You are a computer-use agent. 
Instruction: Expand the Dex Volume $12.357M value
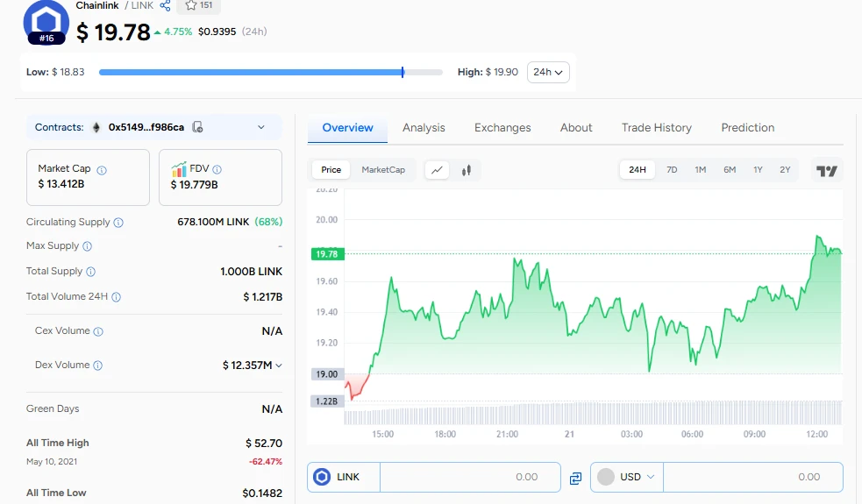pos(253,365)
